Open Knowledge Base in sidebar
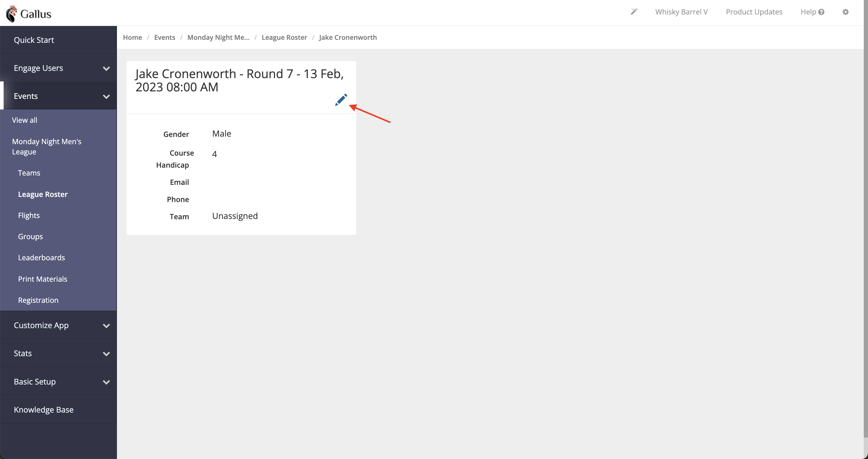 click(x=58, y=410)
